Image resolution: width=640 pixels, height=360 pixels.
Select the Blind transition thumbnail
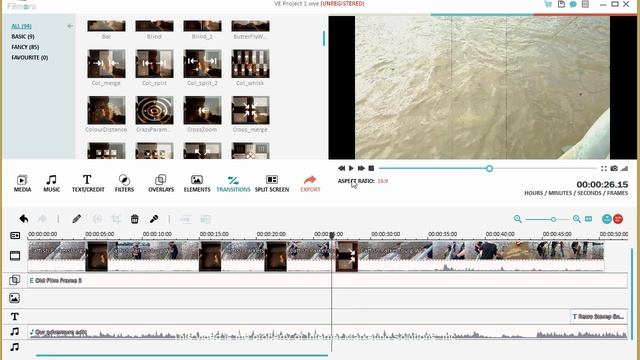coord(154,26)
